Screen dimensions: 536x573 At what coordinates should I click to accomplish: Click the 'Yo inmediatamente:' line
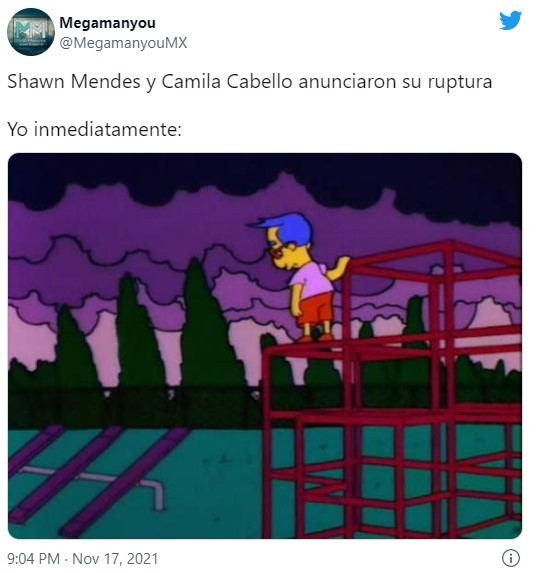[x=94, y=129]
